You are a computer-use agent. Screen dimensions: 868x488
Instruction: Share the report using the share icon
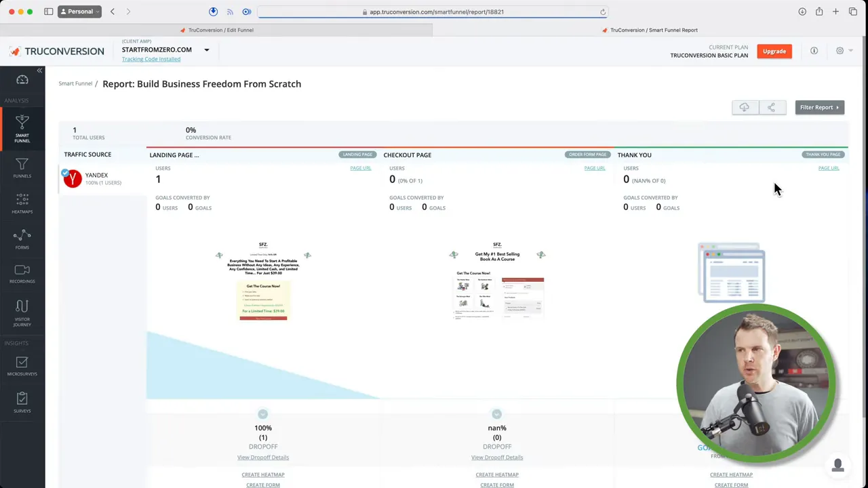coord(771,107)
